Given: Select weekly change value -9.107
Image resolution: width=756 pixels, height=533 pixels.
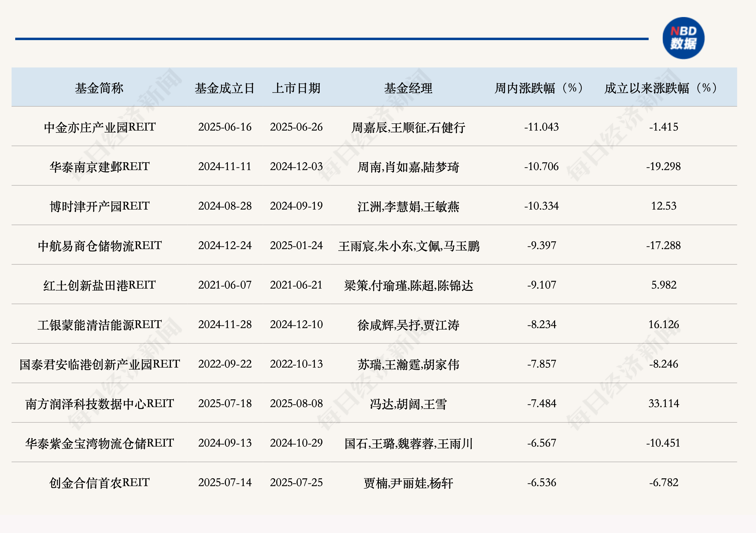Looking at the screenshot, I should pyautogui.click(x=542, y=285).
